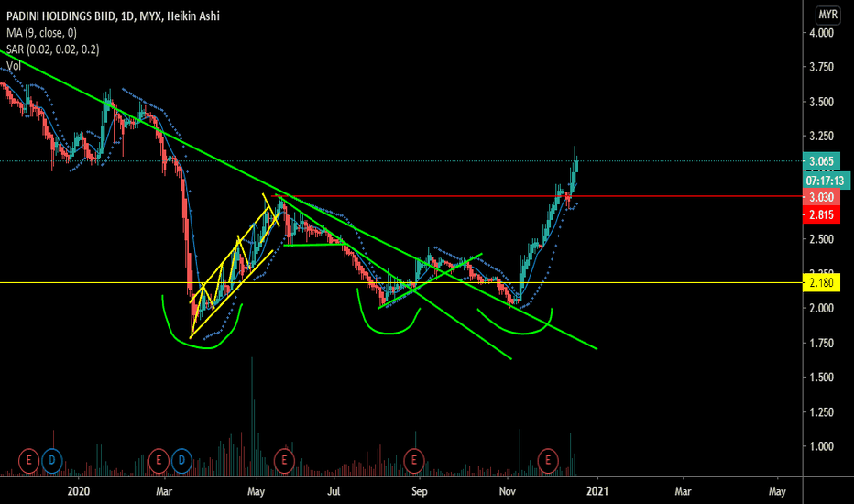Screen dimensions: 854x504
Task: Click the 3.250 price axis label
Action: pos(821,137)
